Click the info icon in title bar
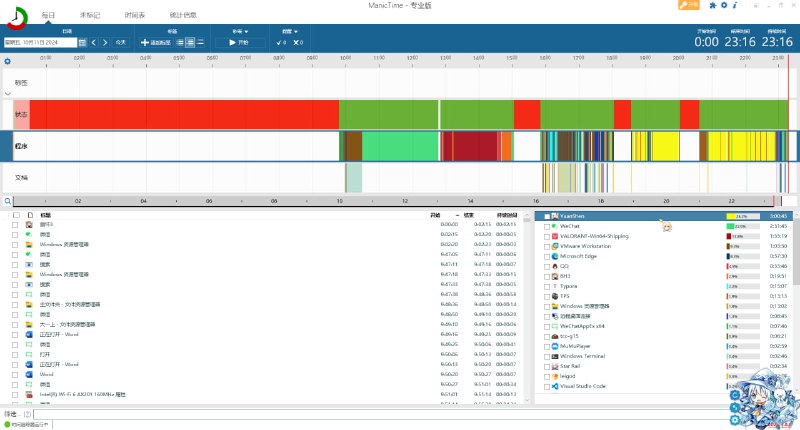The height and width of the screenshot is (430, 800). pos(734,5)
